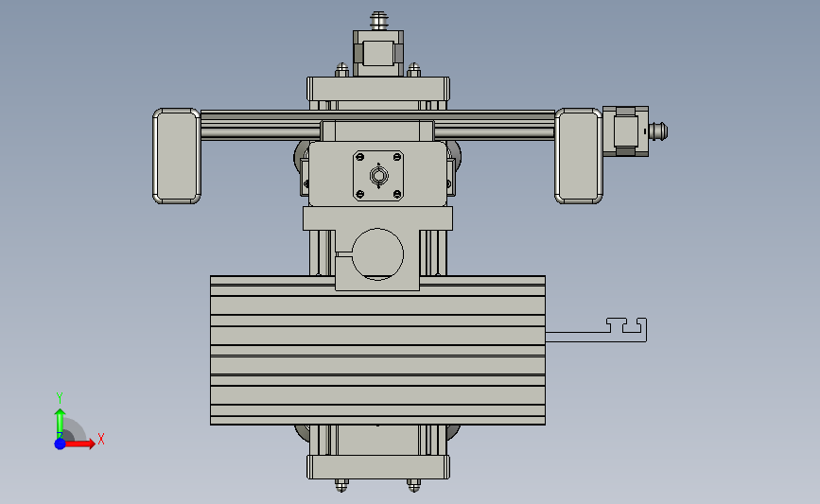Viewport: 820px width, 504px height.
Task: Click the green Y axis arrow of the triad
Action: pyautogui.click(x=60, y=423)
